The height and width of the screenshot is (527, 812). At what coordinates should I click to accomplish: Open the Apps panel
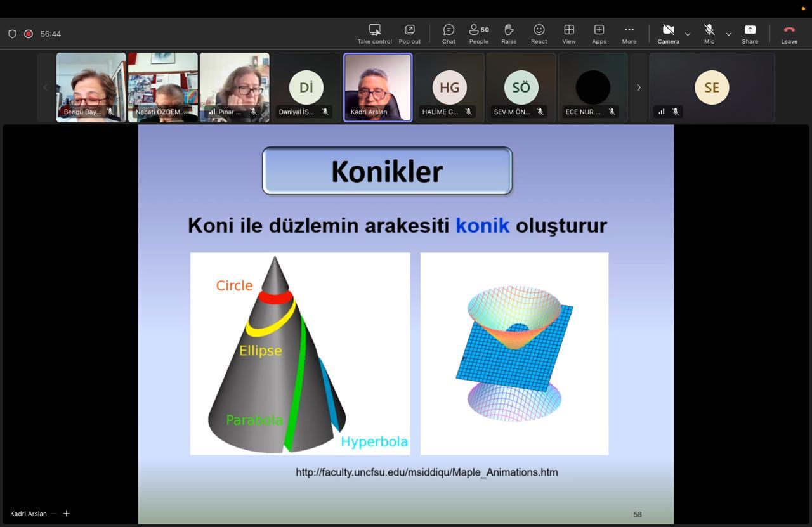(599, 34)
